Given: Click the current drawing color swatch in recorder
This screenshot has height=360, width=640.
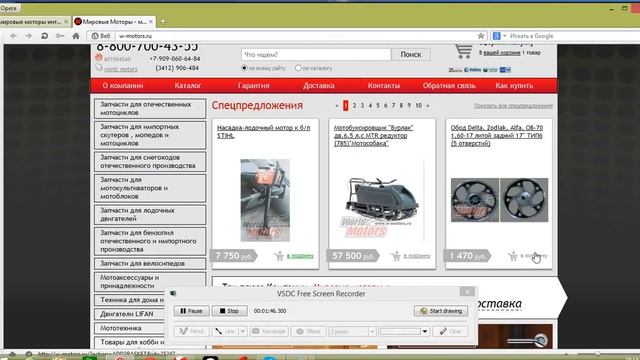Looking at the screenshot, I should point(400,331).
